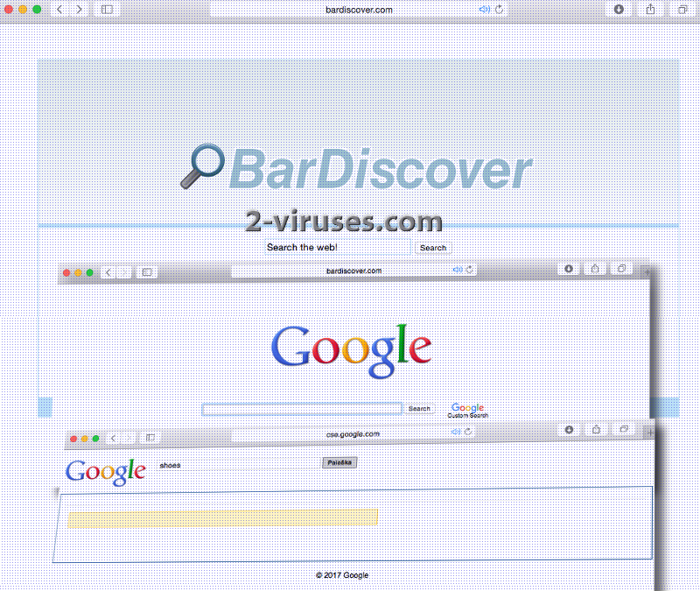Add a new tab in cse.google.com window
This screenshot has width=700, height=591.
click(650, 433)
